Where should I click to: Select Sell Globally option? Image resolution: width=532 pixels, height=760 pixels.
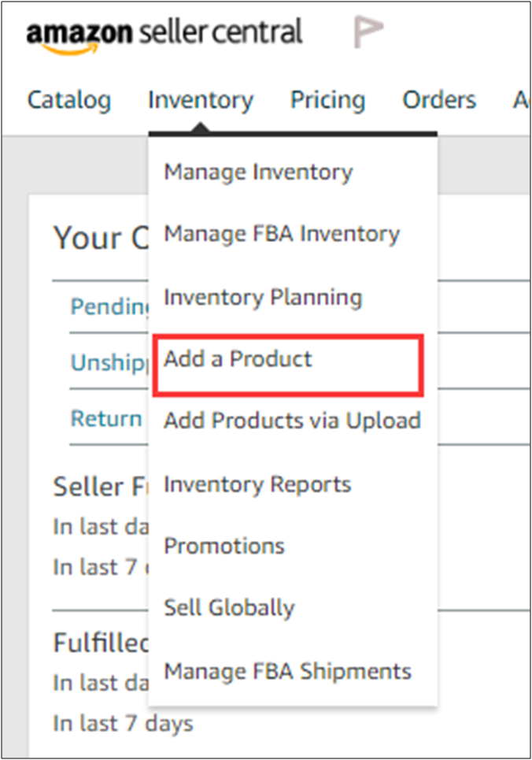229,608
